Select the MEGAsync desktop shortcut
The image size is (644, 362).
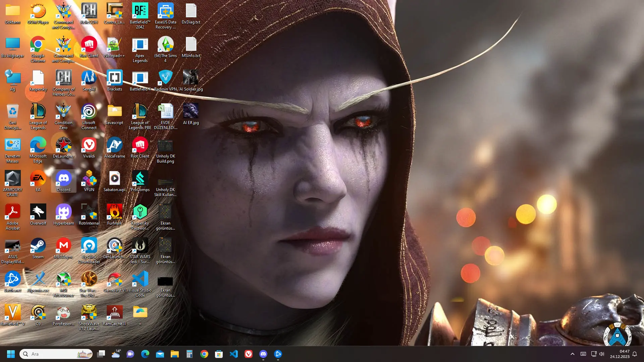pos(64,248)
